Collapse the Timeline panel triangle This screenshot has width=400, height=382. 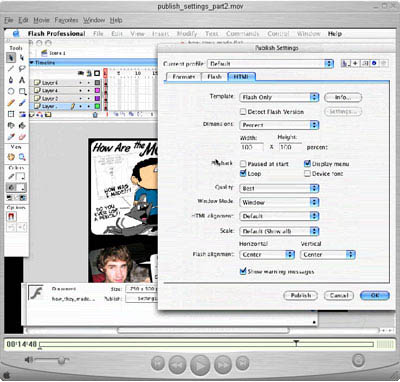tap(32, 63)
